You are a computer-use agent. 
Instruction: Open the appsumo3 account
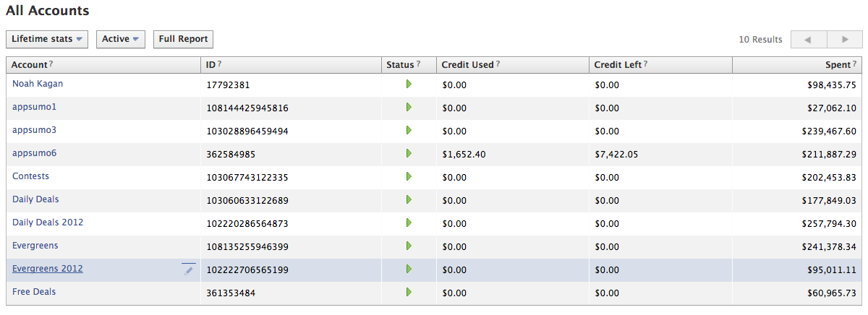click(34, 130)
